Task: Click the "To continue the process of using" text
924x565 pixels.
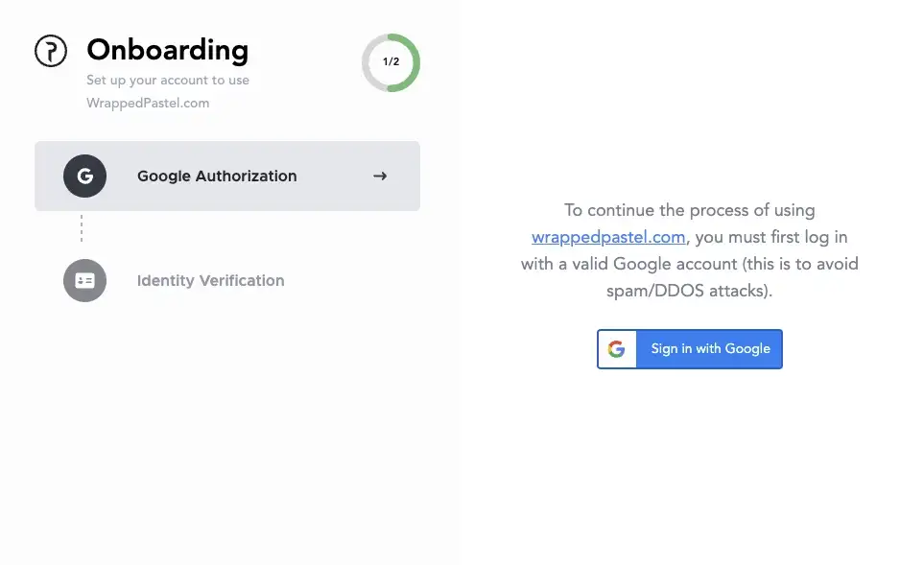Action: 690,210
